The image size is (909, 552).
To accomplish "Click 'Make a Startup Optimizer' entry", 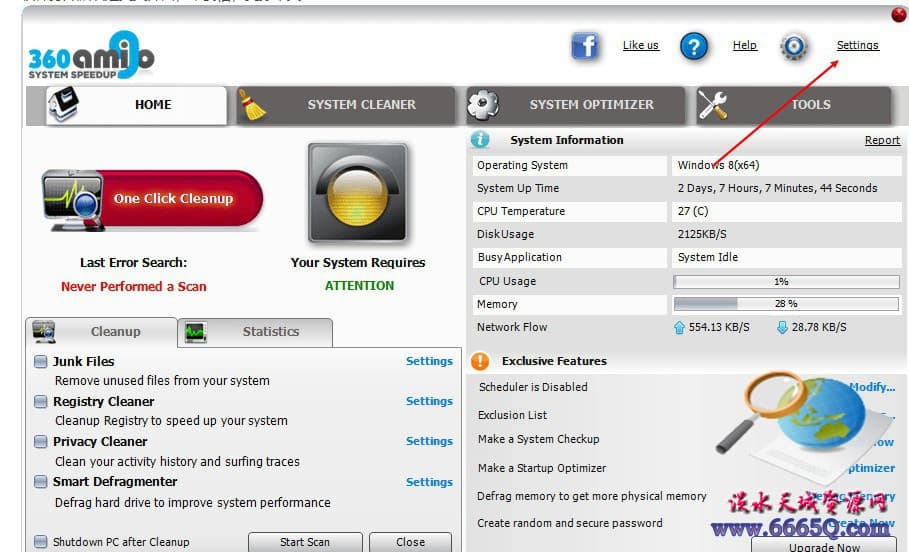I will (542, 468).
